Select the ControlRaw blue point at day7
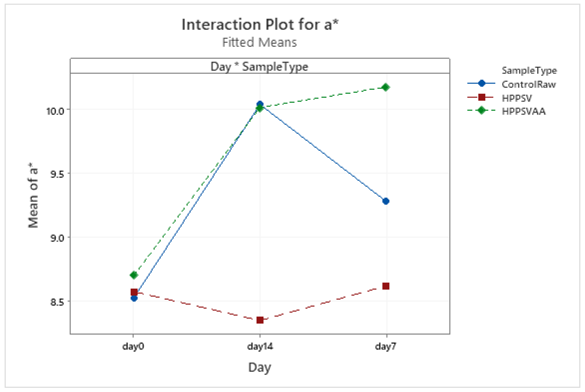Viewport: 585px width, 392px height. (x=386, y=201)
